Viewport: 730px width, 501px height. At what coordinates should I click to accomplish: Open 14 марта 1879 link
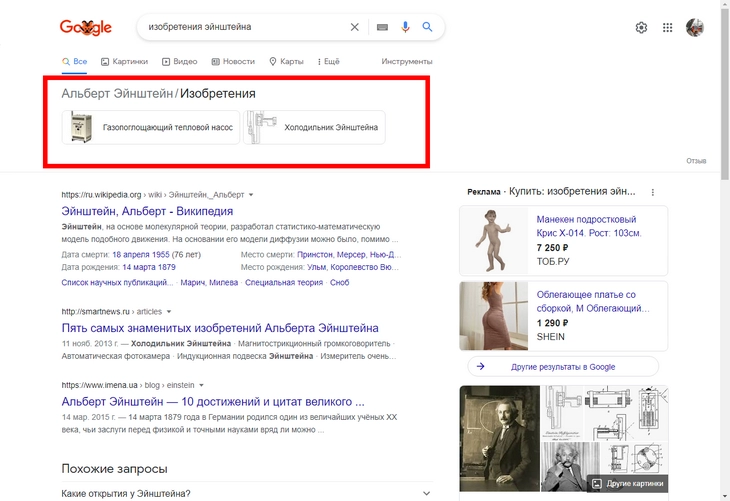click(x=149, y=267)
